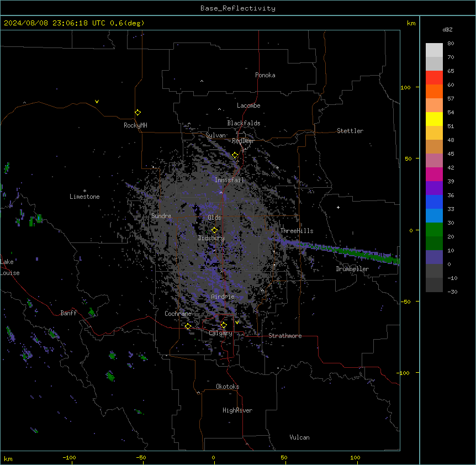
Task: Click the -30 value on the dBZ scale
Action: 452,292
